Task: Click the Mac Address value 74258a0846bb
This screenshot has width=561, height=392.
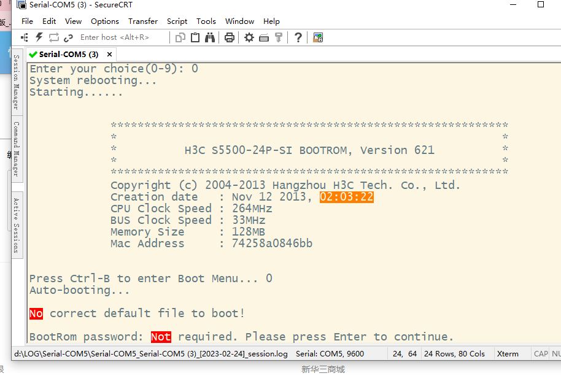Action: (x=273, y=244)
